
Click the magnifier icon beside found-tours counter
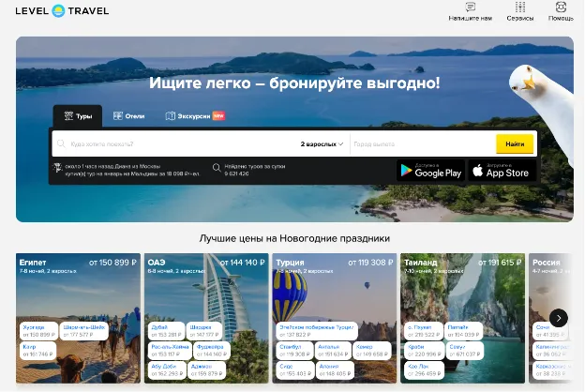point(217,169)
